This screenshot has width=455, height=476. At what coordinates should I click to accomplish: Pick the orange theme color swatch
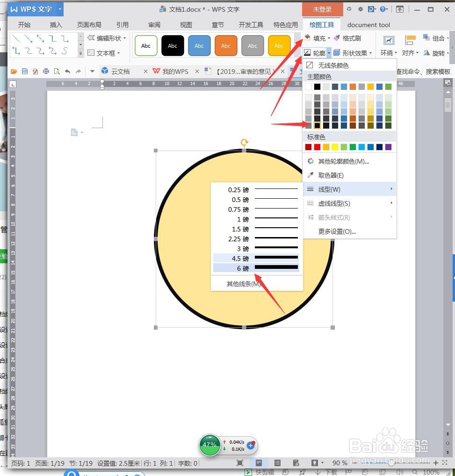pyautogui.click(x=353, y=87)
